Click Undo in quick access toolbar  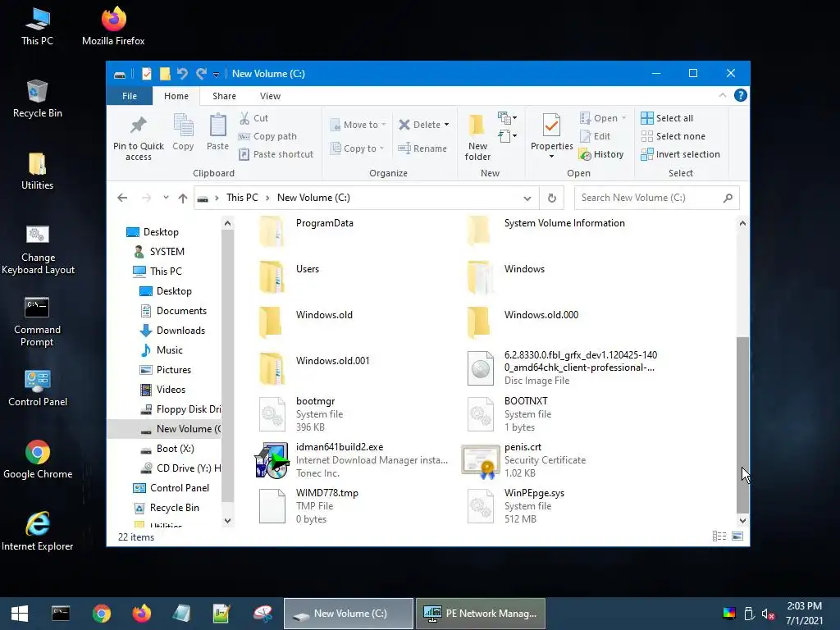point(182,73)
